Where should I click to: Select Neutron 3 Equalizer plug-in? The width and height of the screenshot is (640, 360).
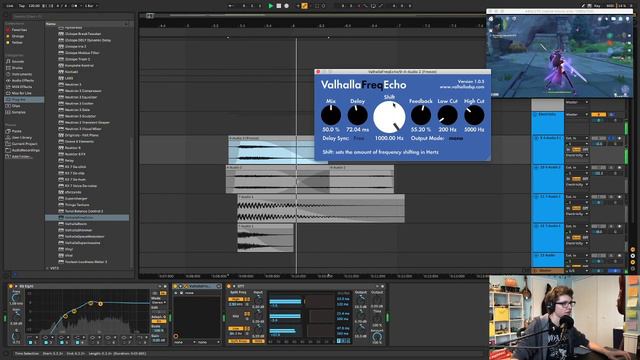tap(81, 97)
